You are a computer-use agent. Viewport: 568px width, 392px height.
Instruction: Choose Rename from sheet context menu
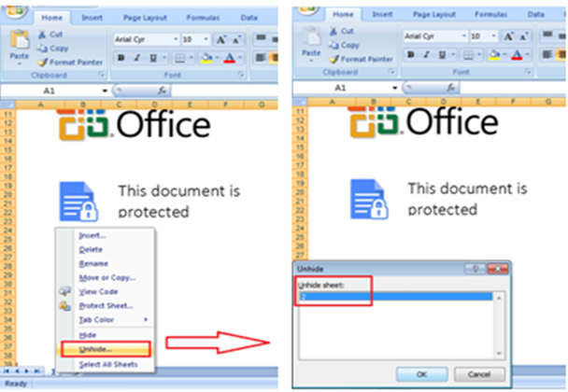105,263
